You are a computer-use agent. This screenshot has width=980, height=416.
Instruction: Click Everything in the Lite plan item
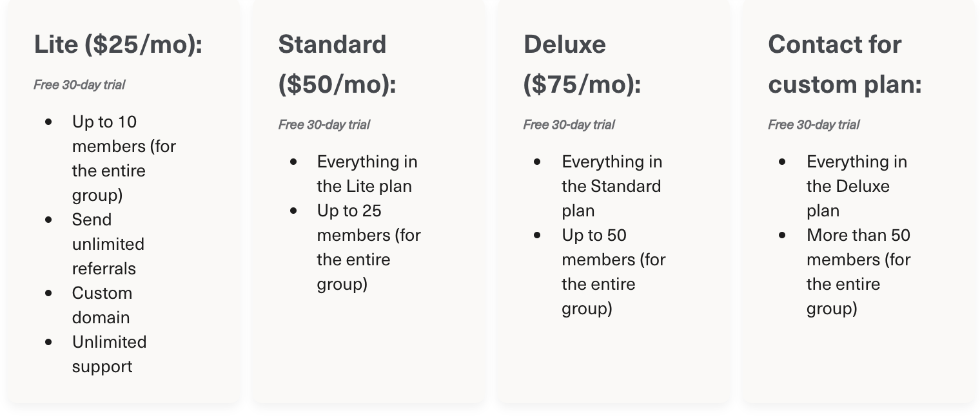tap(367, 174)
